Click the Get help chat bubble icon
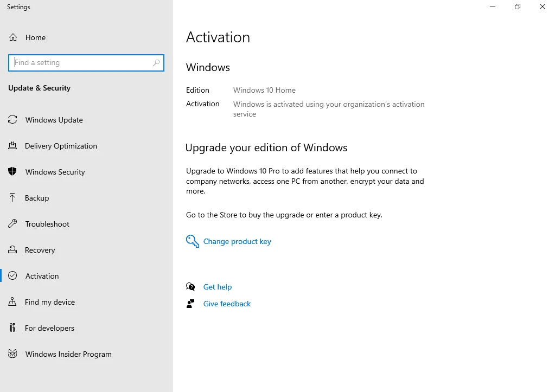Screen dimensions: 555x392 [190, 287]
